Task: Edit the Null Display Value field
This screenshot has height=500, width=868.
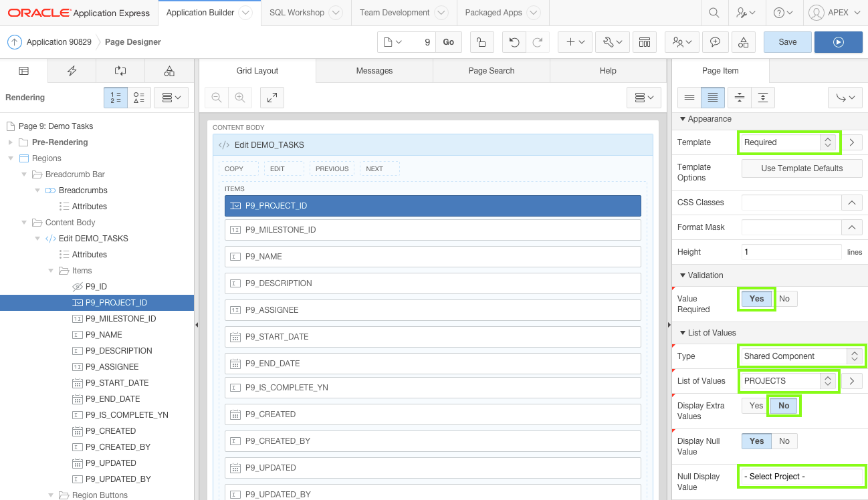Action: (800, 476)
